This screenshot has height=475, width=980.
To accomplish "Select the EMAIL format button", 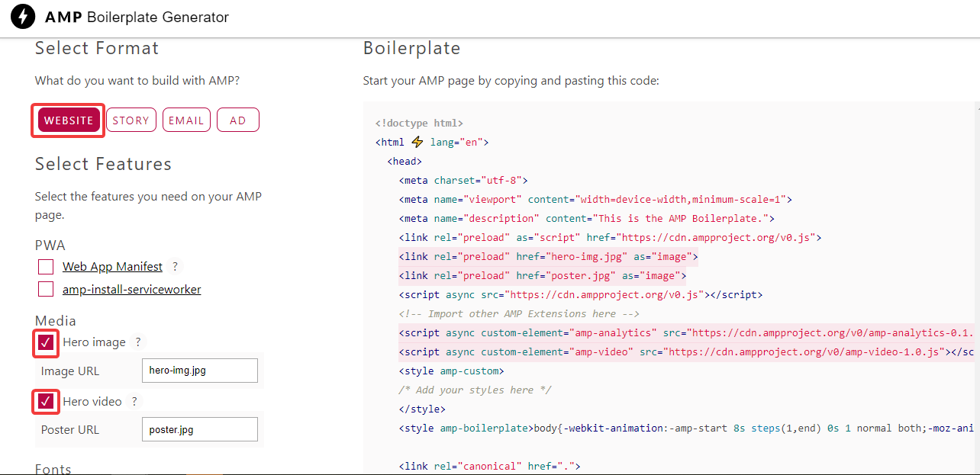I will pos(186,120).
